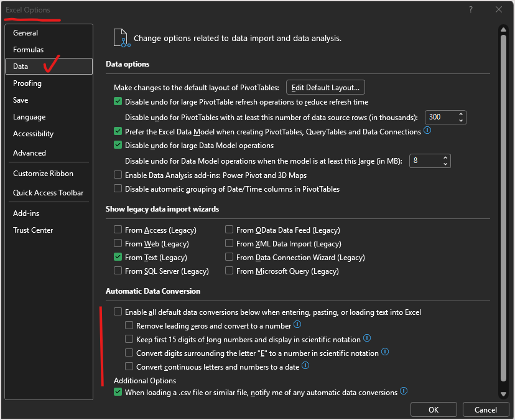Open Customize Ribbon options
The image size is (515, 420).
[x=49, y=173]
